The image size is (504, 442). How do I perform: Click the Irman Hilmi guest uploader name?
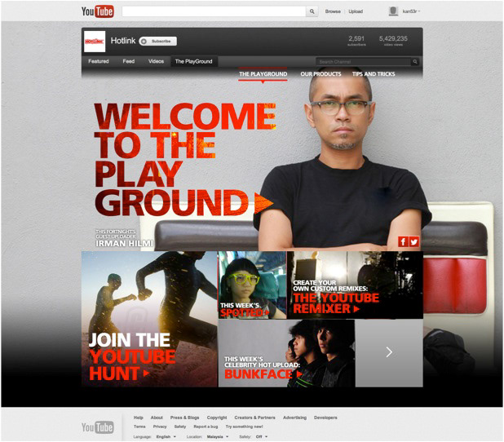124,244
